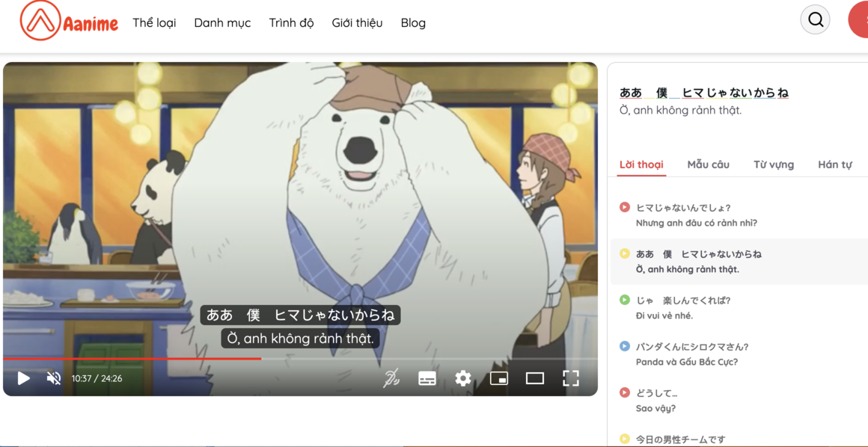The image size is (868, 447).
Task: Switch to the Mẫu câu tab
Action: coord(708,164)
